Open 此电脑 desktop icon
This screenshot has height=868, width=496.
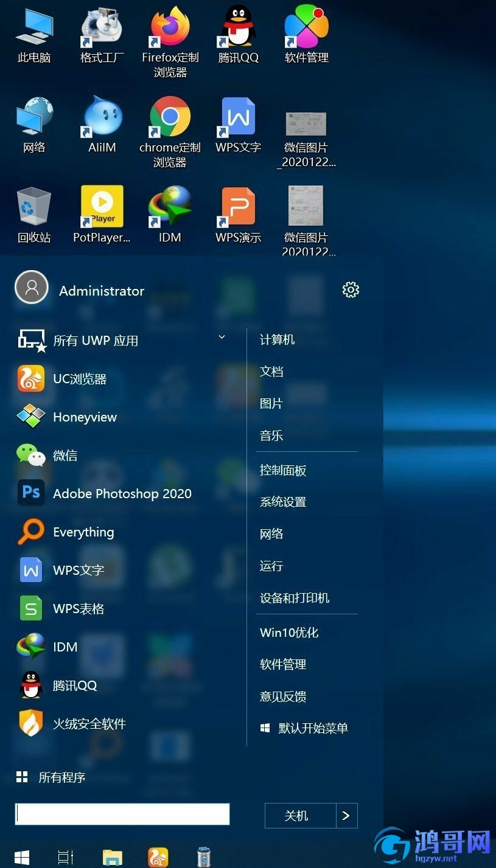(34, 35)
